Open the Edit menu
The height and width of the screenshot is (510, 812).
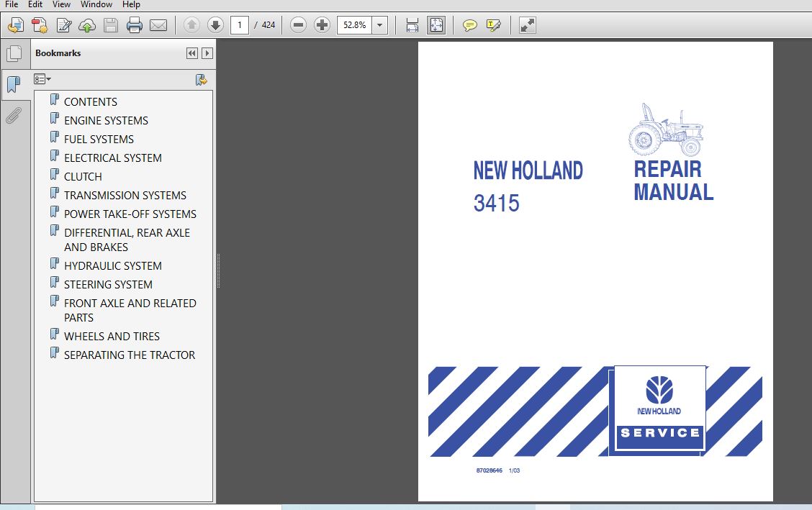(35, 4)
